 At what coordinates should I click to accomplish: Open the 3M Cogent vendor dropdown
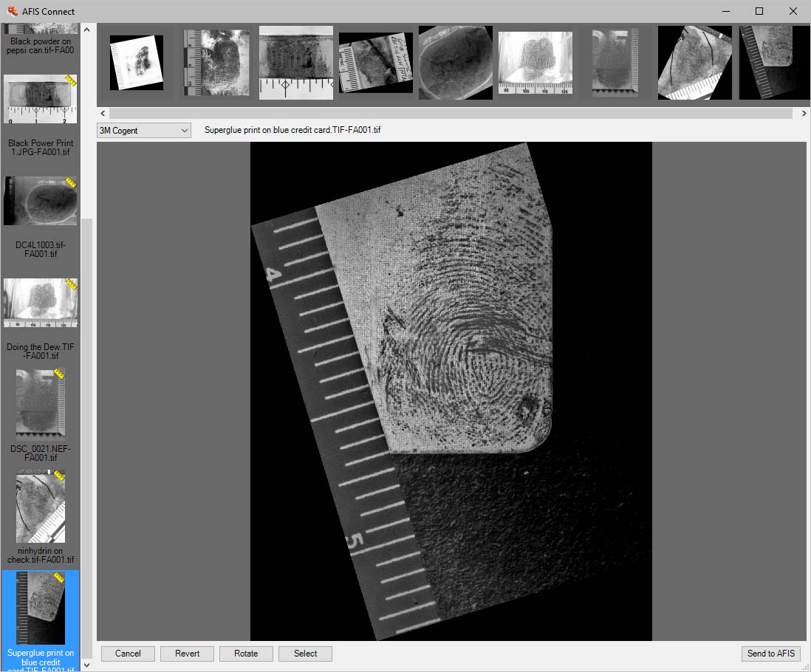click(144, 131)
